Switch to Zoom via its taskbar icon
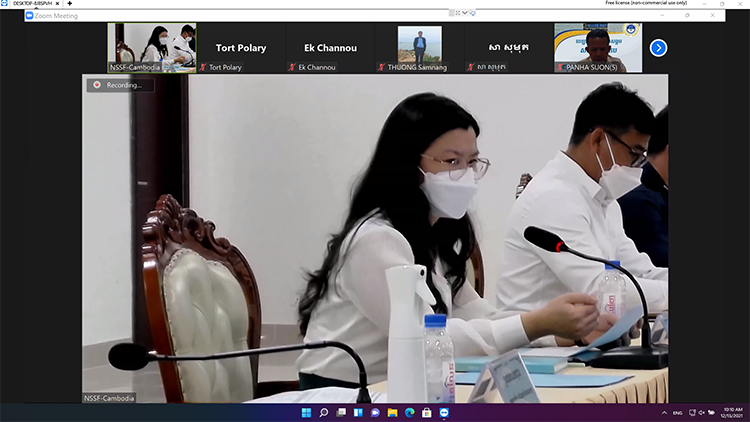The height and width of the screenshot is (422, 750). pyautogui.click(x=444, y=412)
